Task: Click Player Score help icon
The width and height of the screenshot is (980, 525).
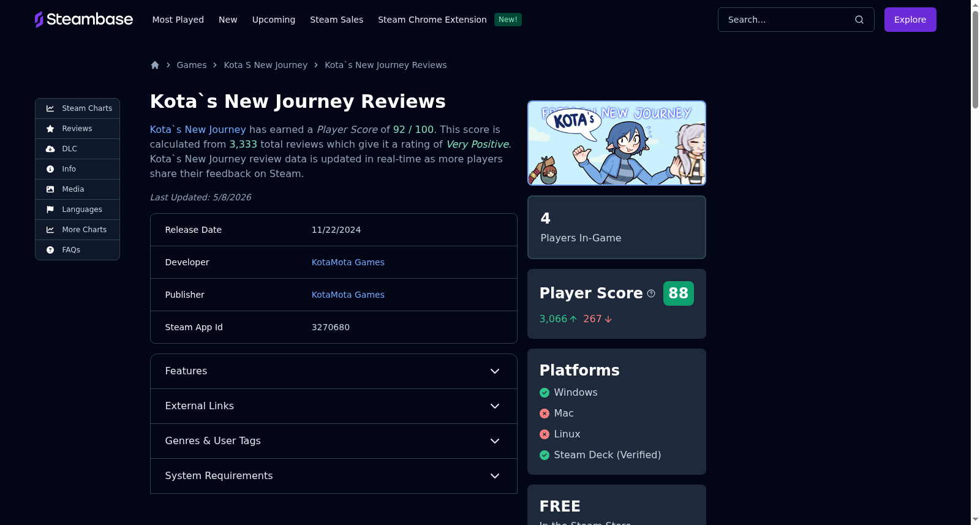Action: tap(651, 293)
